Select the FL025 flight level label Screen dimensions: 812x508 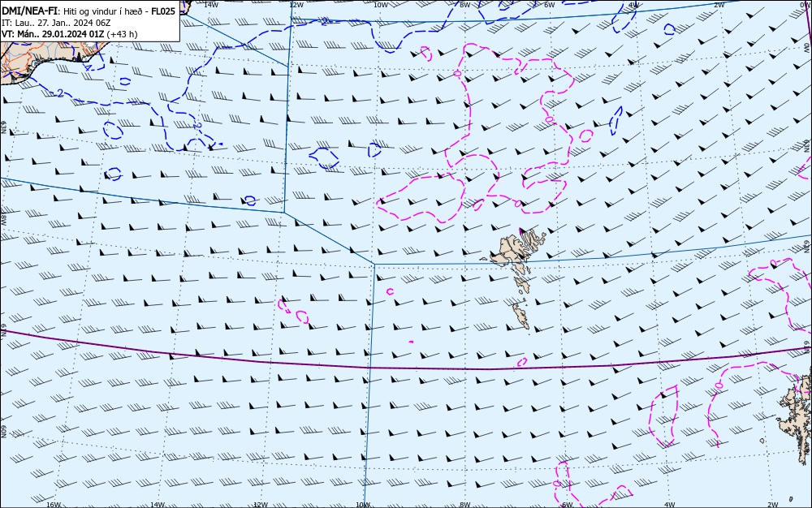point(163,11)
